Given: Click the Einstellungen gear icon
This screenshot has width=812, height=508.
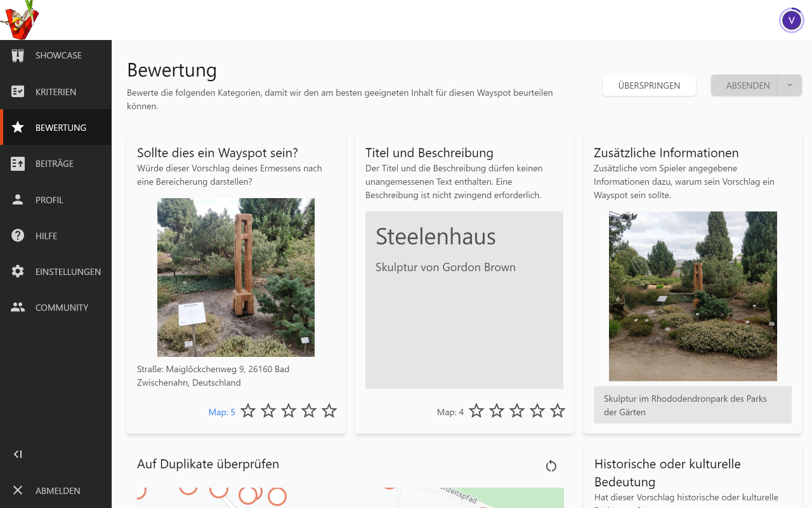Looking at the screenshot, I should 18,272.
